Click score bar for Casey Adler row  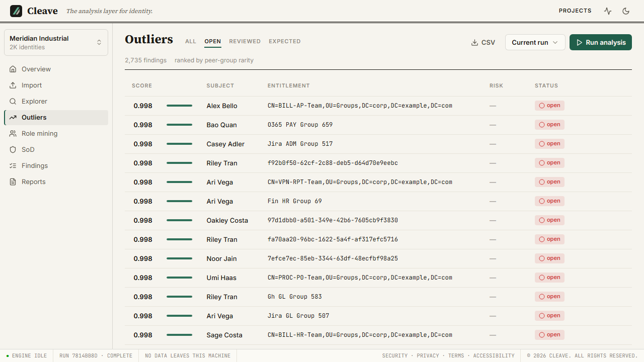pos(180,144)
